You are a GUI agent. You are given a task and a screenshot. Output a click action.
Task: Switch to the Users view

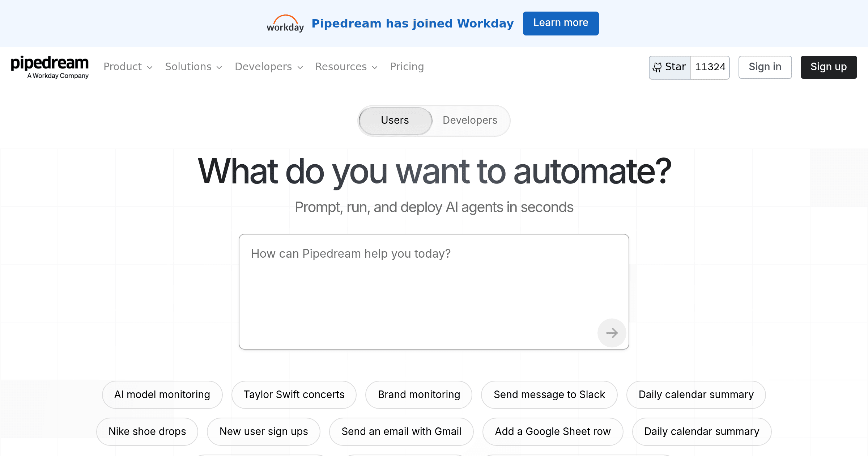(395, 121)
